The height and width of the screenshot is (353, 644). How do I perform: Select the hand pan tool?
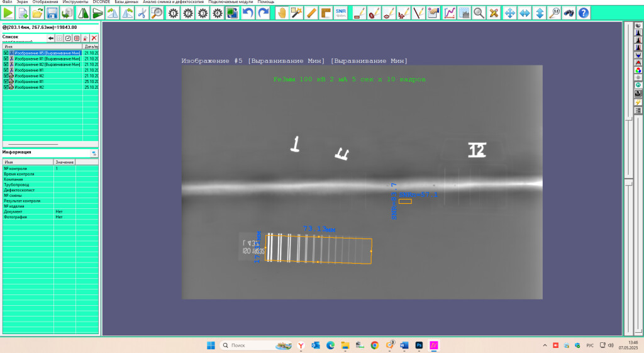(281, 13)
